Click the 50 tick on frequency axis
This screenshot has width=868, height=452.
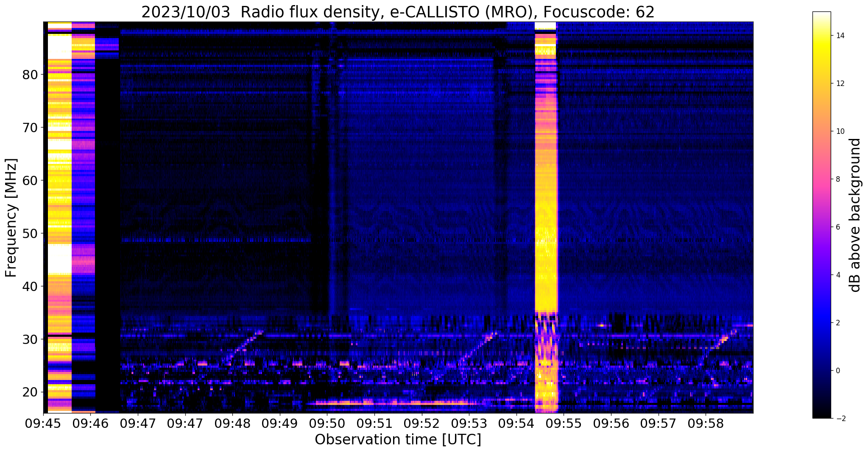(x=30, y=234)
